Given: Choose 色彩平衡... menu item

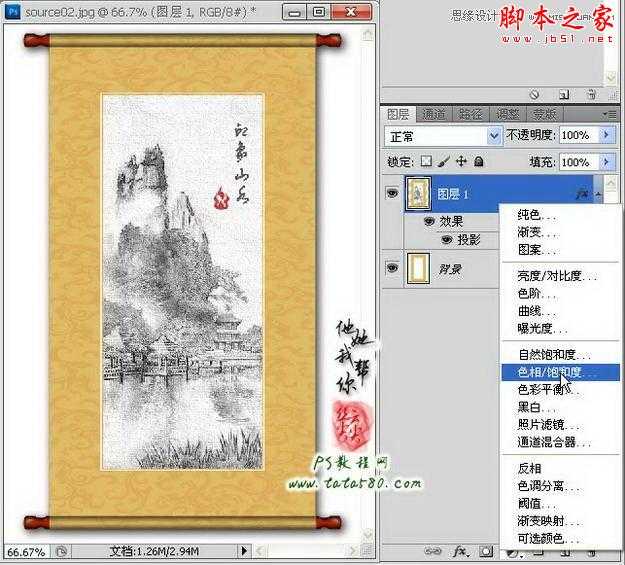Looking at the screenshot, I should [560, 390].
